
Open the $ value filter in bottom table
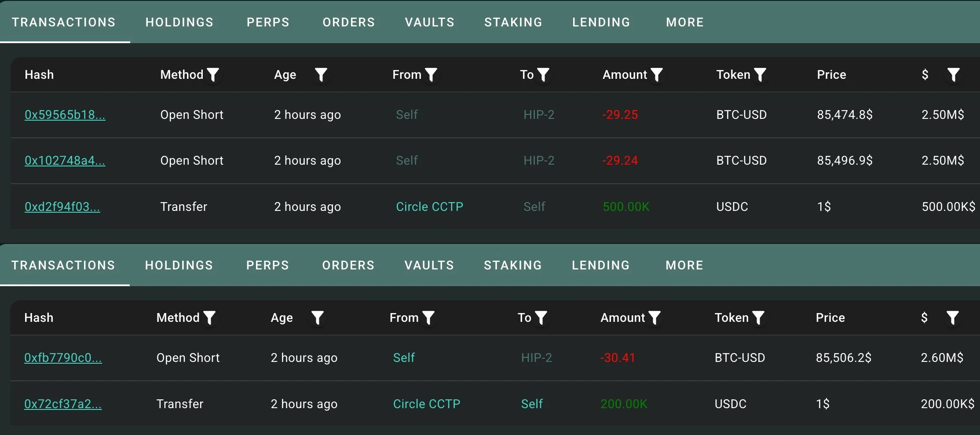[x=952, y=318]
